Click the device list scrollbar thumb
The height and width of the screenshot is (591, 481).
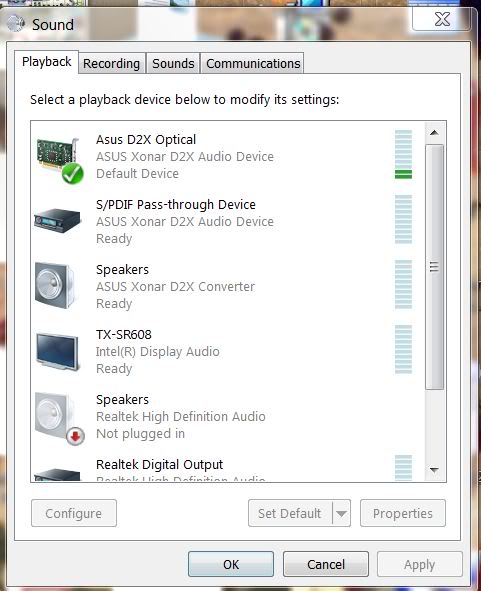pyautogui.click(x=434, y=267)
